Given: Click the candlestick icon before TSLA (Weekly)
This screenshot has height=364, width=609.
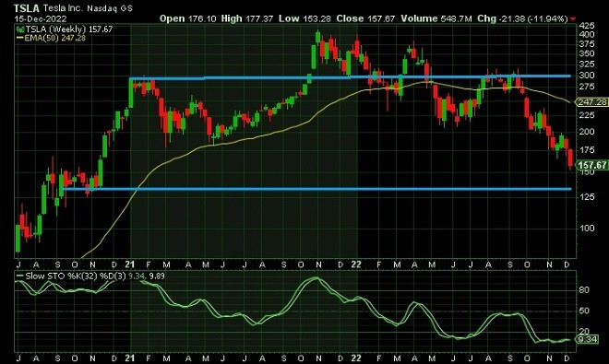Looking at the screenshot, I should 19,29.
